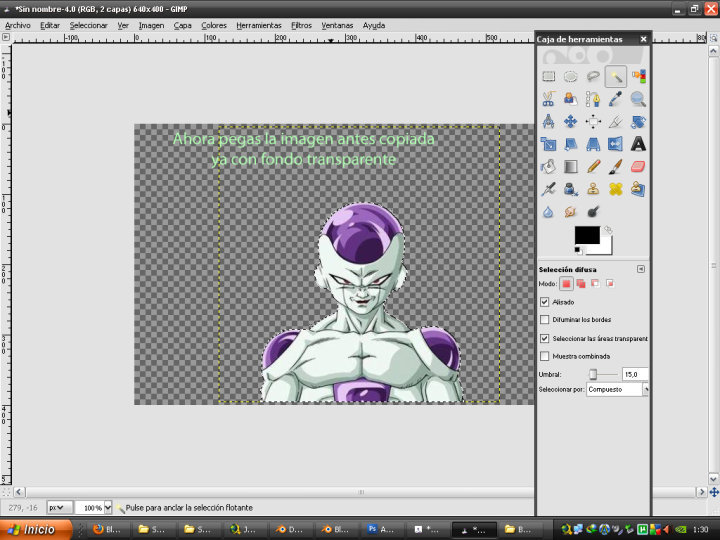The height and width of the screenshot is (540, 720).
Task: Set selection mode to replace
Action: (x=566, y=284)
